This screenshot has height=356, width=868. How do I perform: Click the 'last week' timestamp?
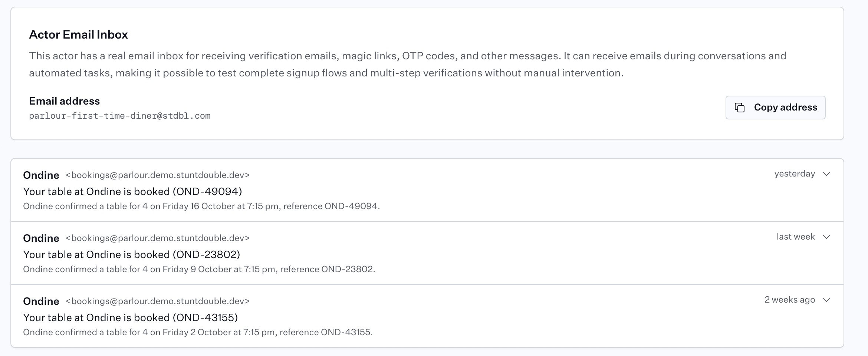796,237
